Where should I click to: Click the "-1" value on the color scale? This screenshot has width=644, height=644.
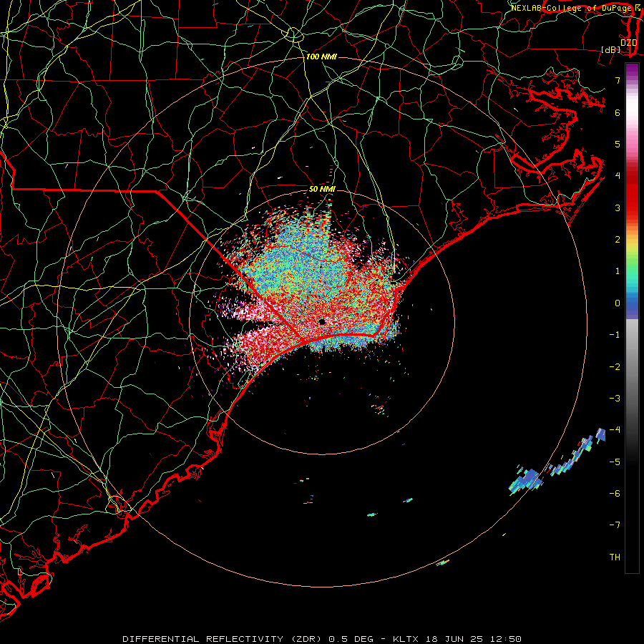coord(615,335)
